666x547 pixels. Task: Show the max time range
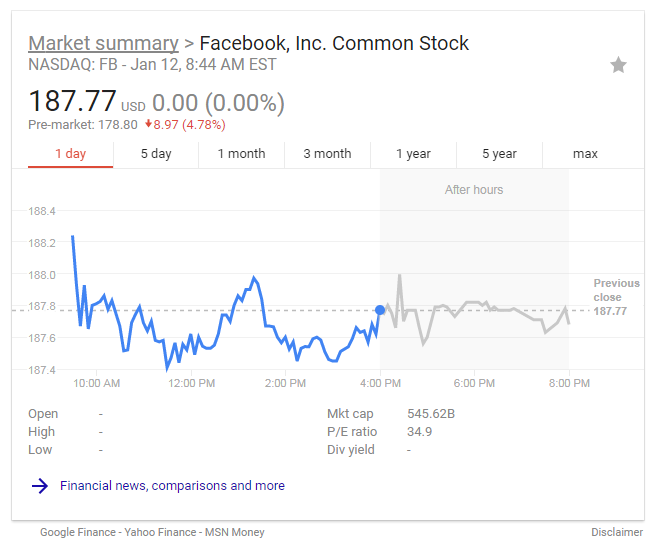pyautogui.click(x=585, y=154)
